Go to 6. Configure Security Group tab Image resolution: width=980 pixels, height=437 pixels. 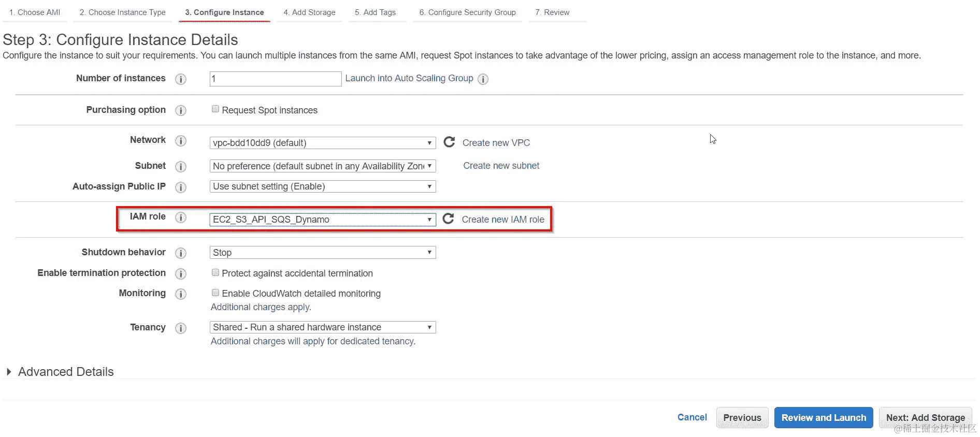pos(467,12)
